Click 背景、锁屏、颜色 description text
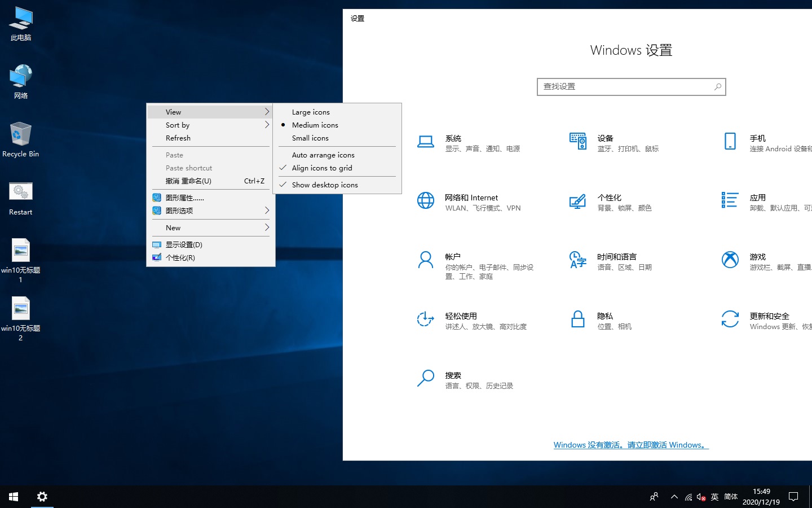Screen dimensions: 812x508 tap(624, 208)
